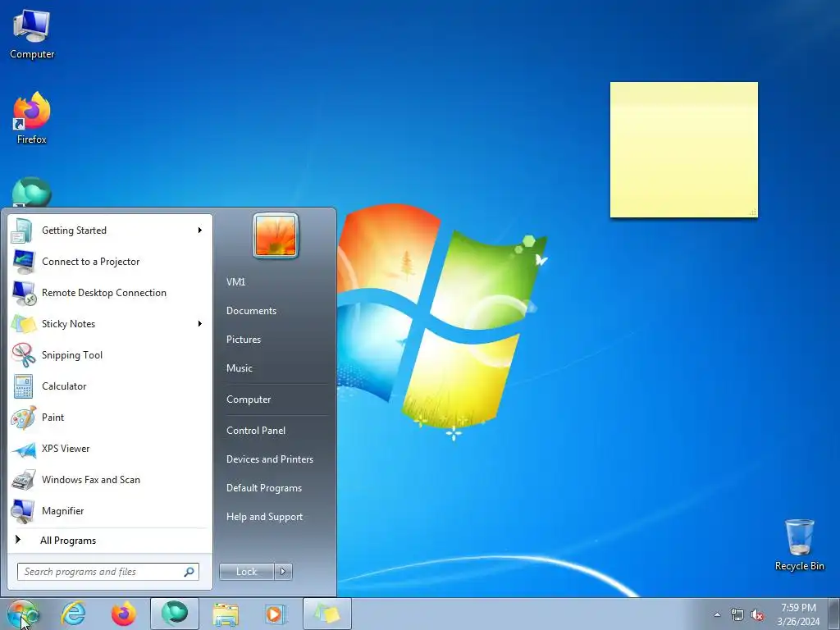Open Firefox from the taskbar
This screenshot has height=630, width=840.
pyautogui.click(x=124, y=614)
